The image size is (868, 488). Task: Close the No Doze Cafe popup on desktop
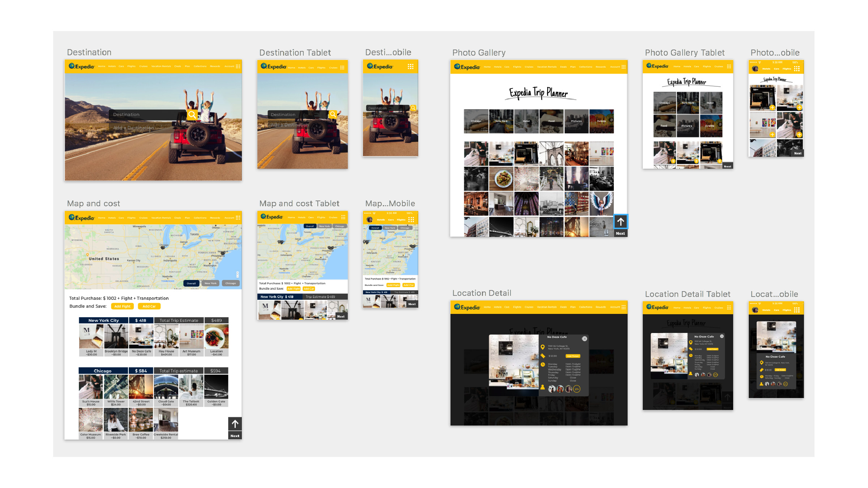585,338
